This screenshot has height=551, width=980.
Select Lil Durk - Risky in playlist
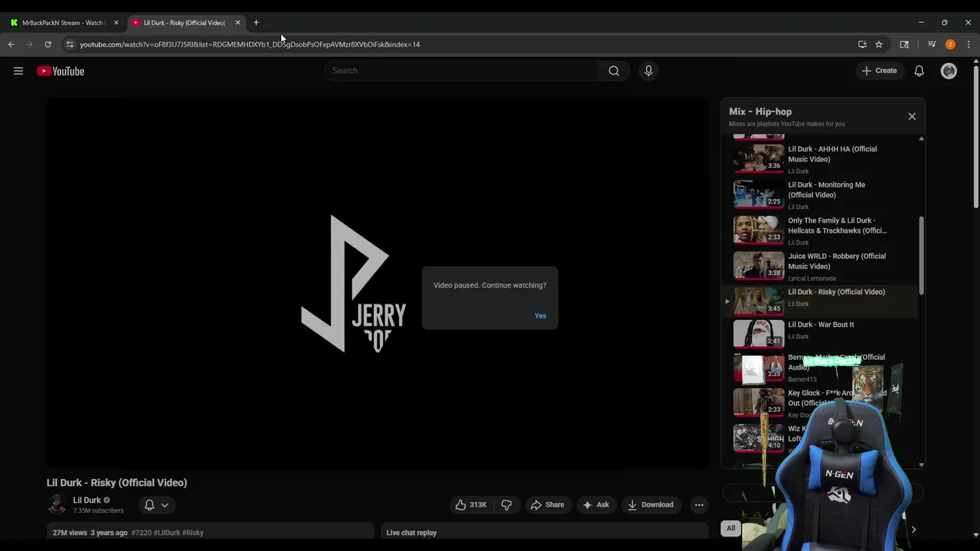(821, 301)
